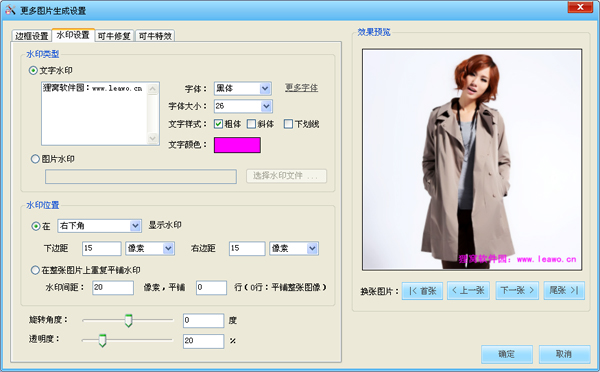Screen dimensions: 600x372
Task: Click the text box scrollbar down arrow
Action: point(153,138)
